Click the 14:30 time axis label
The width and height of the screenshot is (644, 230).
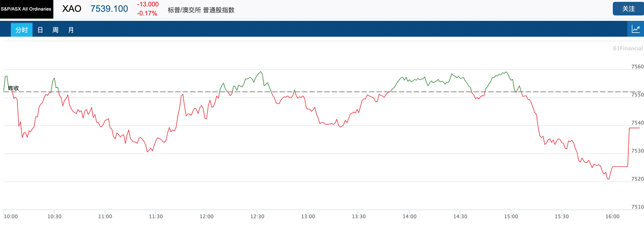pos(460,216)
